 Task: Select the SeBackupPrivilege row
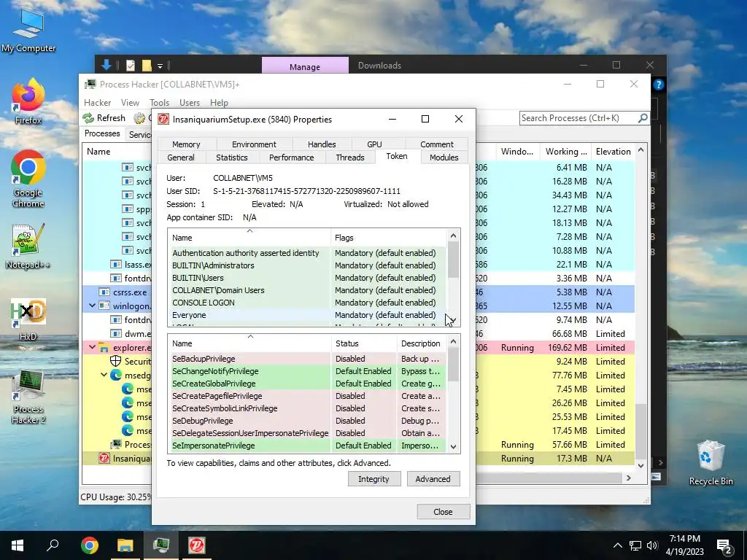(x=309, y=359)
